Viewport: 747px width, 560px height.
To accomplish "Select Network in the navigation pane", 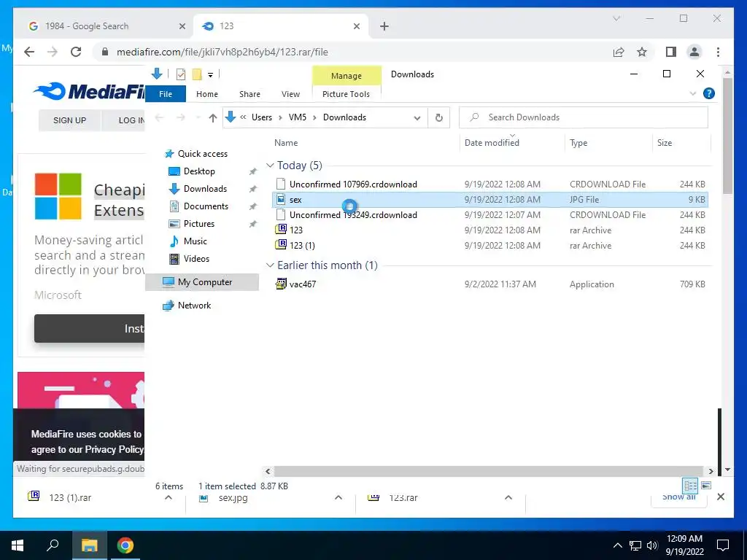I will pyautogui.click(x=194, y=306).
